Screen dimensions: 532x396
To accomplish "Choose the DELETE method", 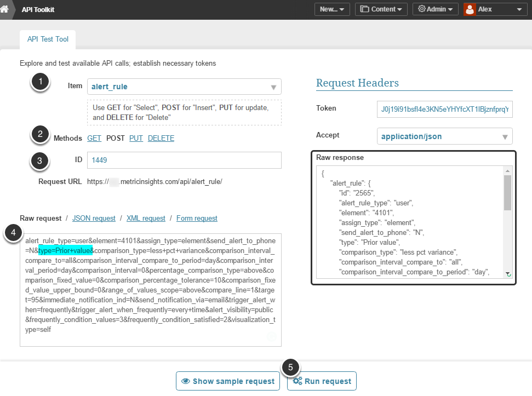I will tap(161, 138).
